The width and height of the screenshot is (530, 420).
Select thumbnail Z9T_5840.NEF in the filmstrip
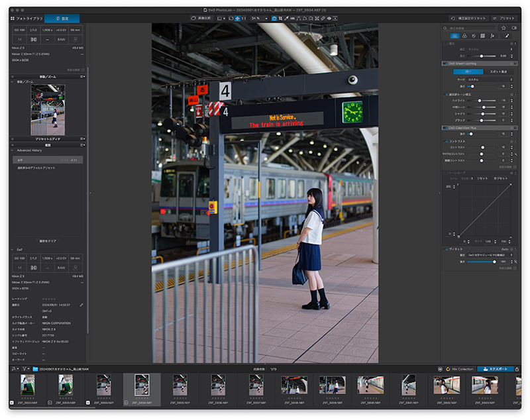(370, 386)
